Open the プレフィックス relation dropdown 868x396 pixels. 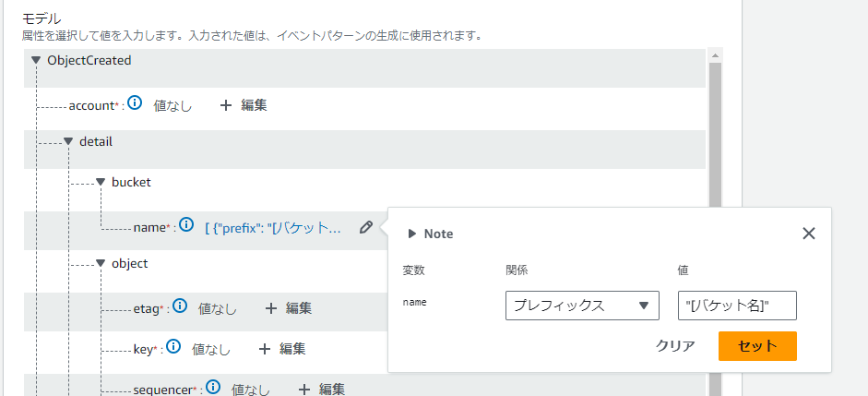[x=582, y=306]
